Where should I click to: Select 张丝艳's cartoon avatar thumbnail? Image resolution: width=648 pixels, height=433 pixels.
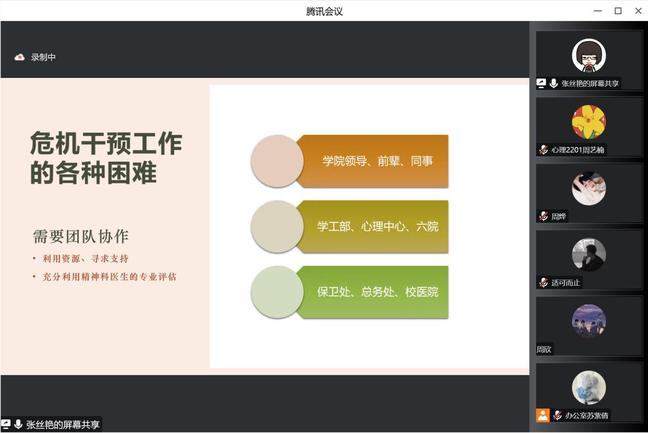point(588,55)
